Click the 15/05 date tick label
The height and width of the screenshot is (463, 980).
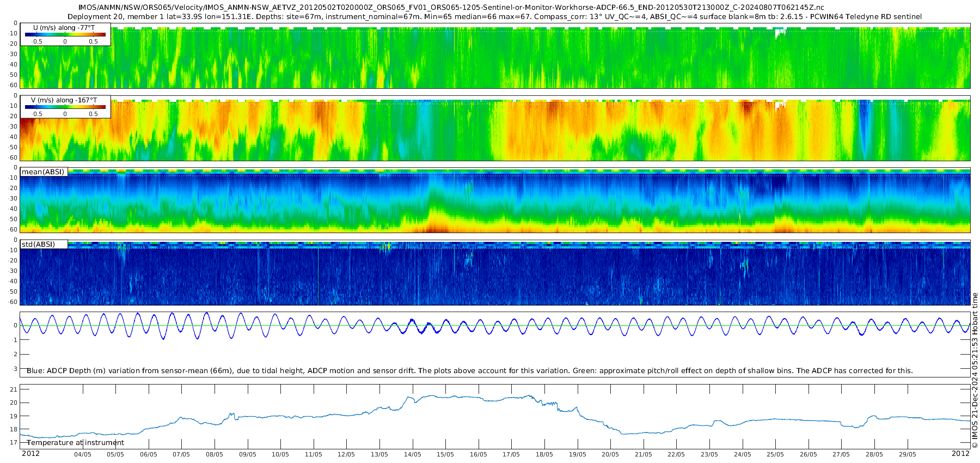pos(445,454)
